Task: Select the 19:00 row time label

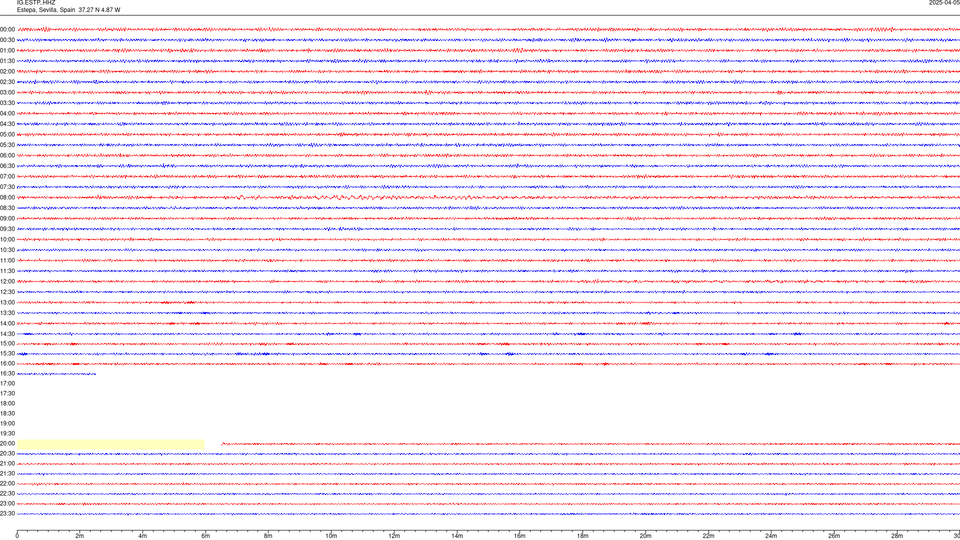Action: [x=7, y=423]
